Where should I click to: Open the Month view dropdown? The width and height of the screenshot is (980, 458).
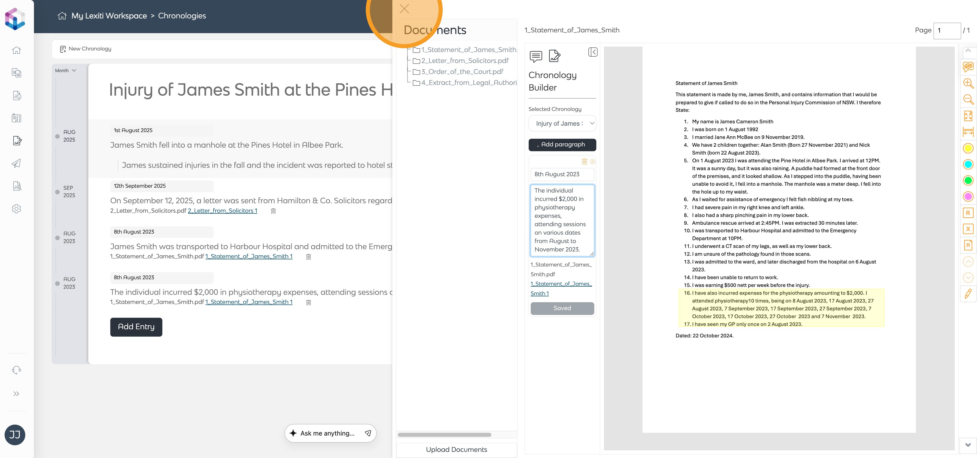65,71
